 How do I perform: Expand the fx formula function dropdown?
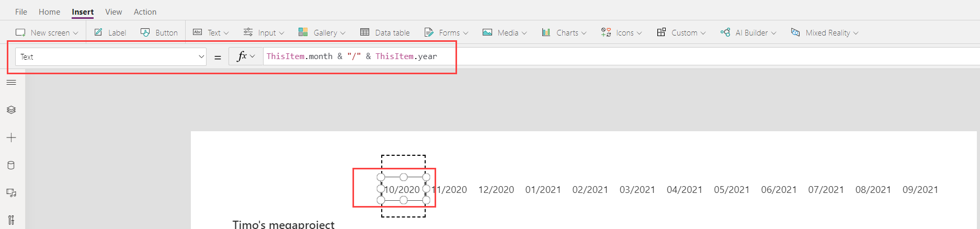246,56
